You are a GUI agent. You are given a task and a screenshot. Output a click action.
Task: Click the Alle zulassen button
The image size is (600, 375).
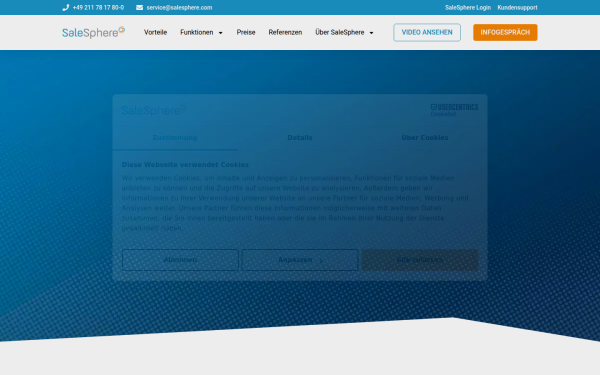click(x=420, y=260)
